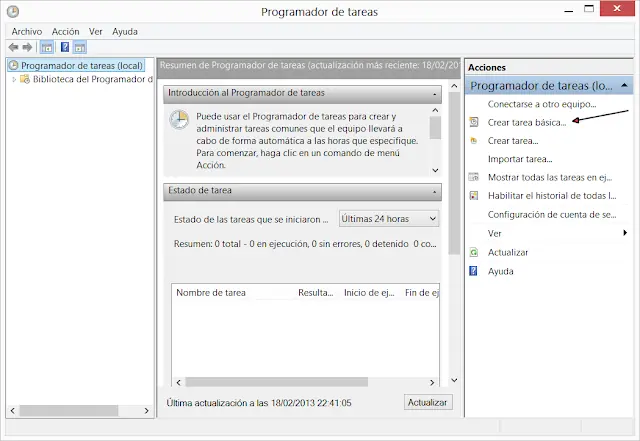Image resolution: width=640 pixels, height=441 pixels.
Task: Click the Inicio de ej... column header
Action: (369, 292)
